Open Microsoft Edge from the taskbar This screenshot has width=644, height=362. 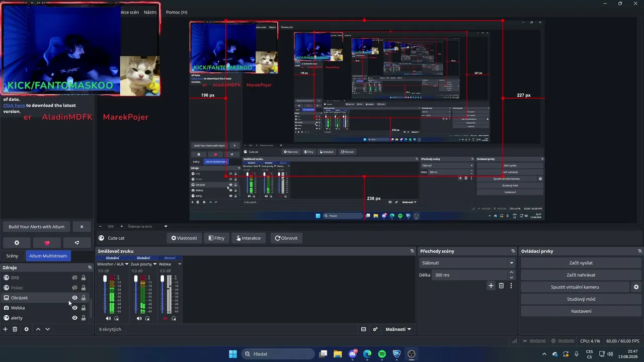[x=367, y=354]
